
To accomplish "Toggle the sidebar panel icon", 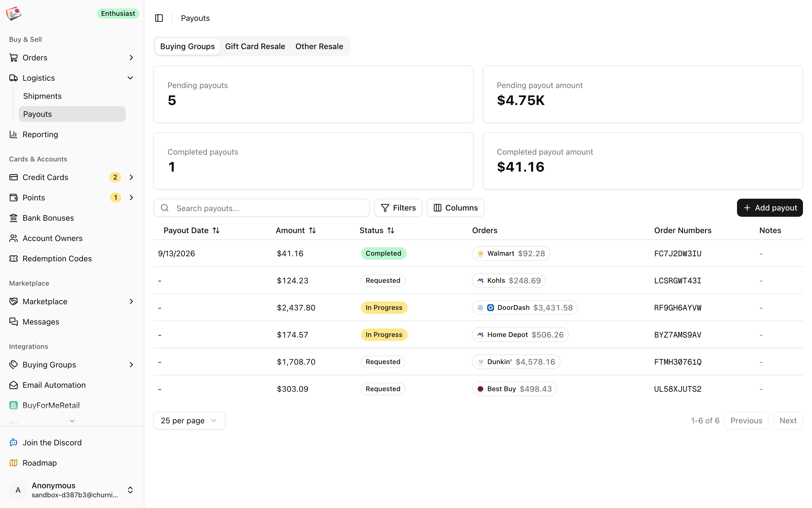I will [x=159, y=18].
